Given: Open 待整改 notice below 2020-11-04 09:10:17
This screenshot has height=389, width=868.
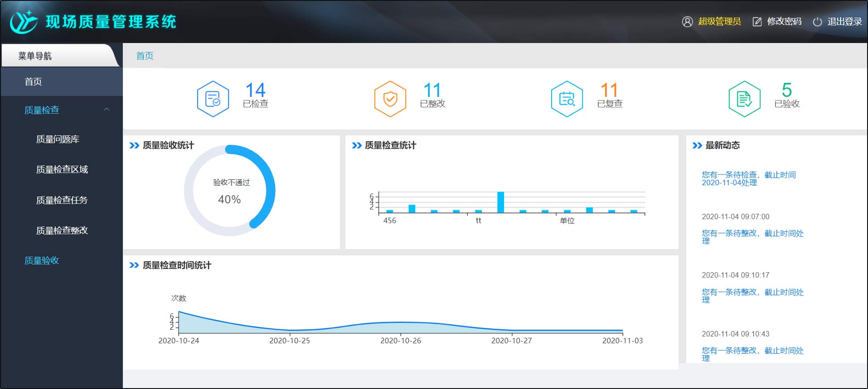Looking at the screenshot, I should (x=753, y=296).
